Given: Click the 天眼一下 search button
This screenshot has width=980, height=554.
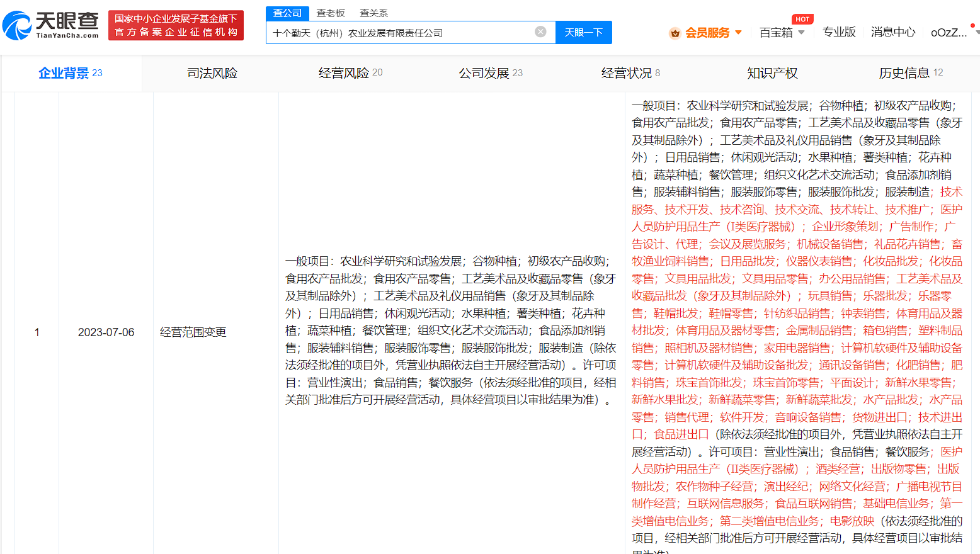Looking at the screenshot, I should (x=583, y=32).
